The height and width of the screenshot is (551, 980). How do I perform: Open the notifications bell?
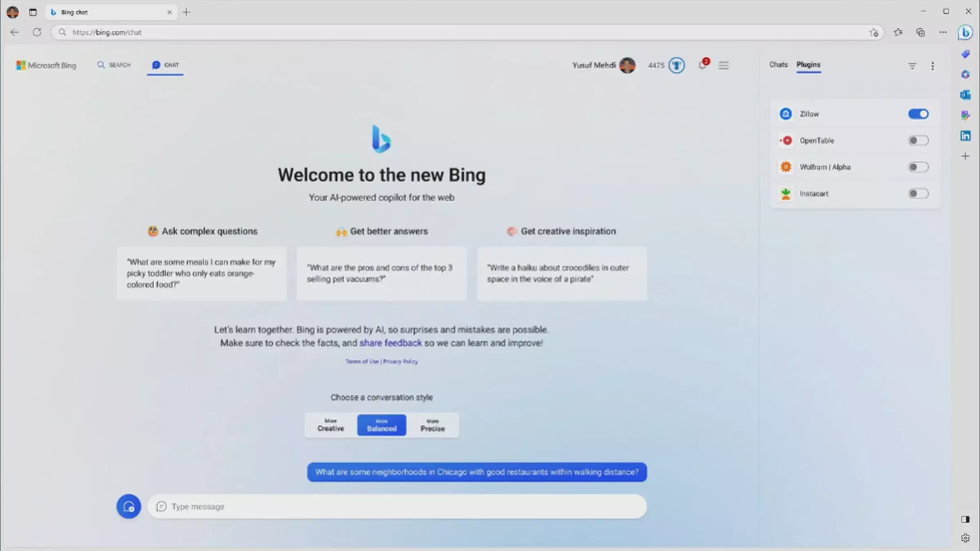pyautogui.click(x=702, y=65)
